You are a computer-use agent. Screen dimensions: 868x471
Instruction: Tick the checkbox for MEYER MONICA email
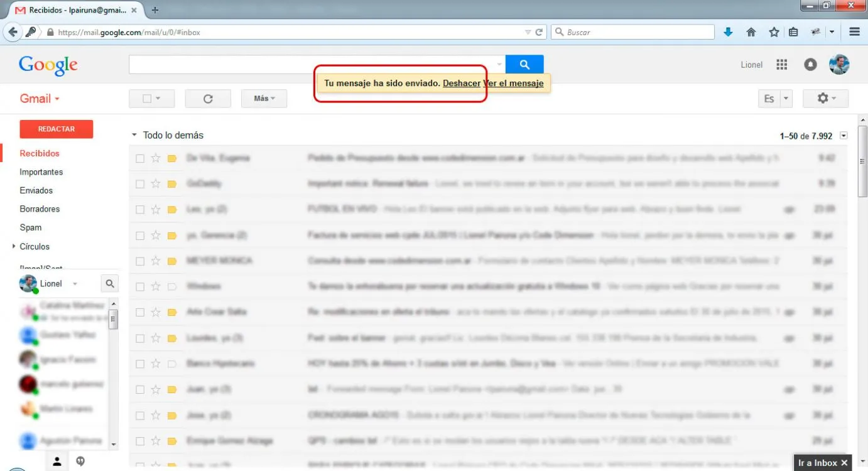140,261
